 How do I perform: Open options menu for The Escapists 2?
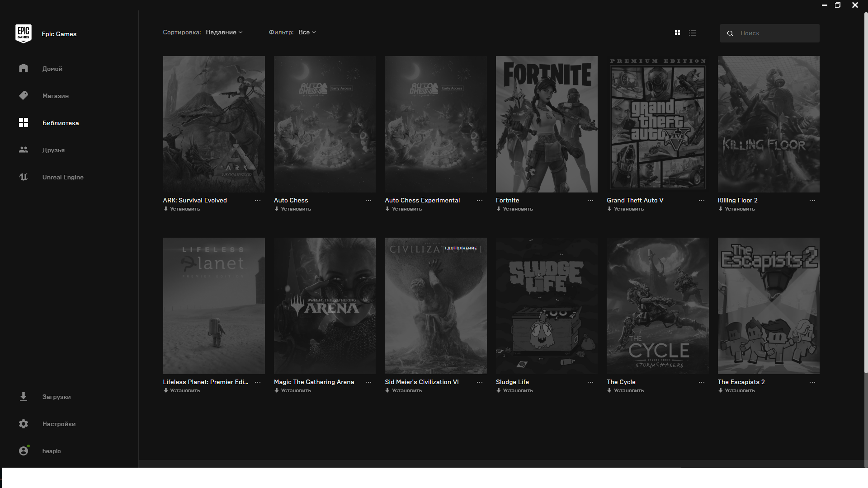(812, 382)
